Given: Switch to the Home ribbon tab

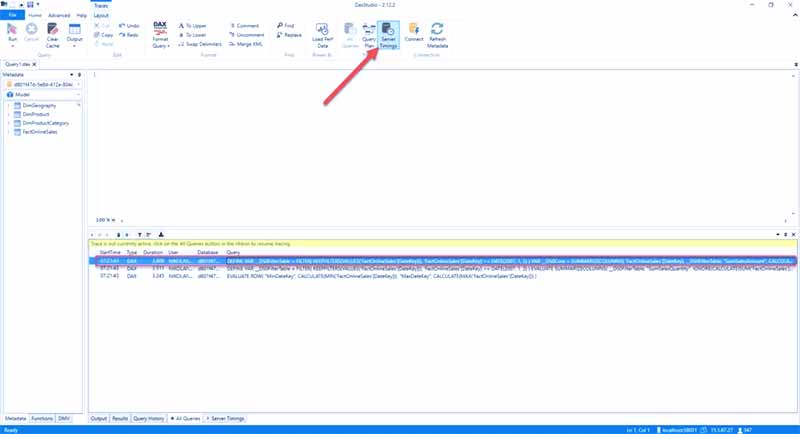Looking at the screenshot, I should pyautogui.click(x=35, y=15).
